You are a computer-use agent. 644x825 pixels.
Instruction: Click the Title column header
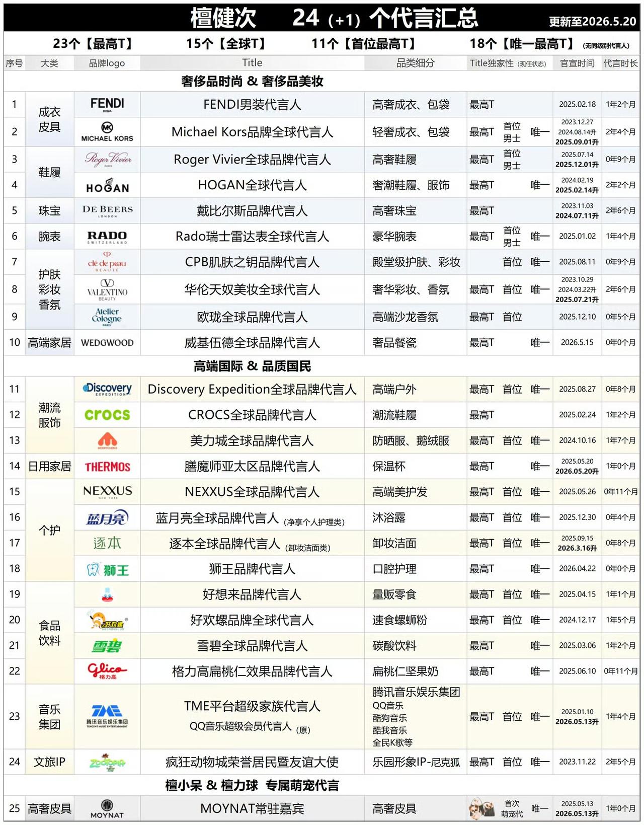click(252, 63)
